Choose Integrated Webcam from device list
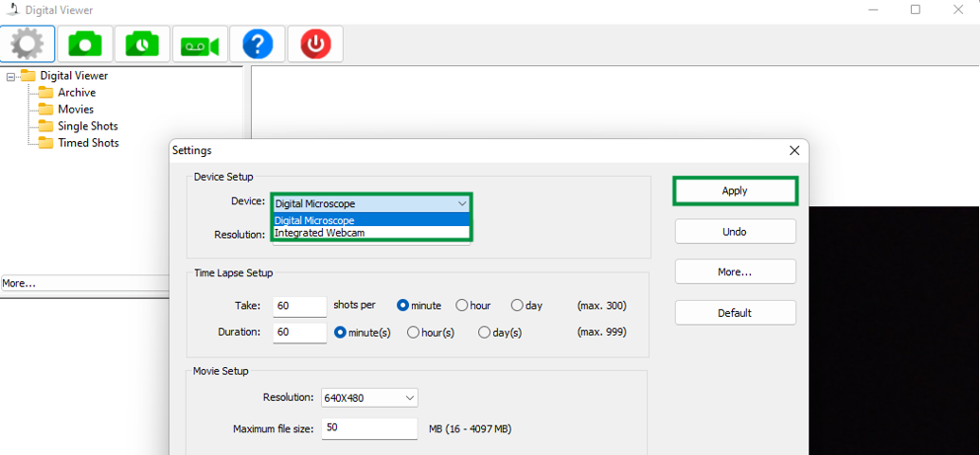This screenshot has width=980, height=455. (x=319, y=233)
